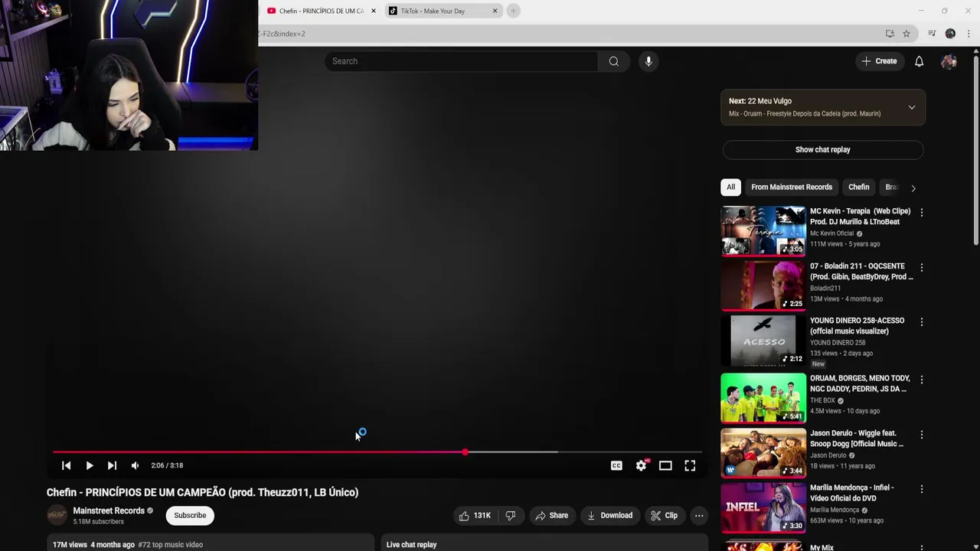Like the video with 131K likes
This screenshot has height=551, width=980.
click(475, 516)
